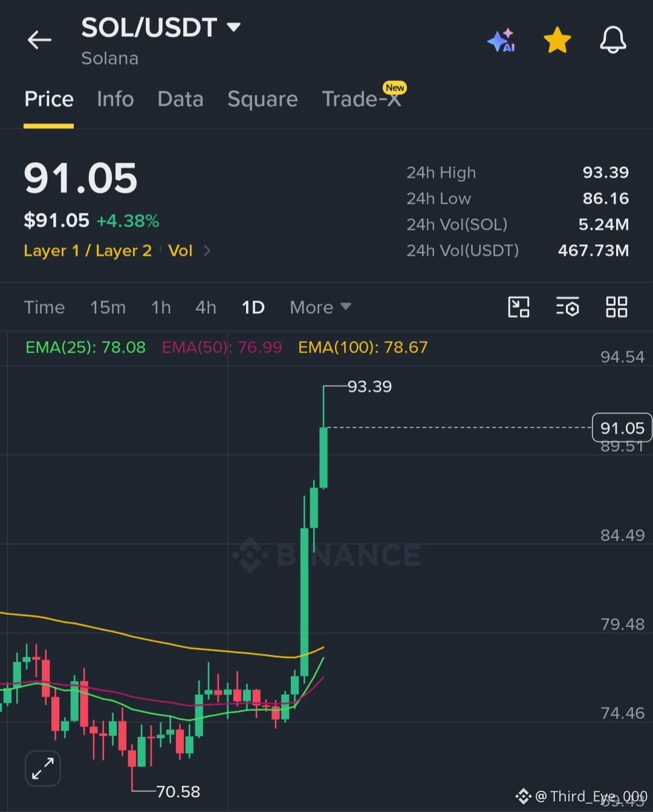Screen dimensions: 653x812
Task: Click the 24h Low value 86.16
Action: pos(606,198)
